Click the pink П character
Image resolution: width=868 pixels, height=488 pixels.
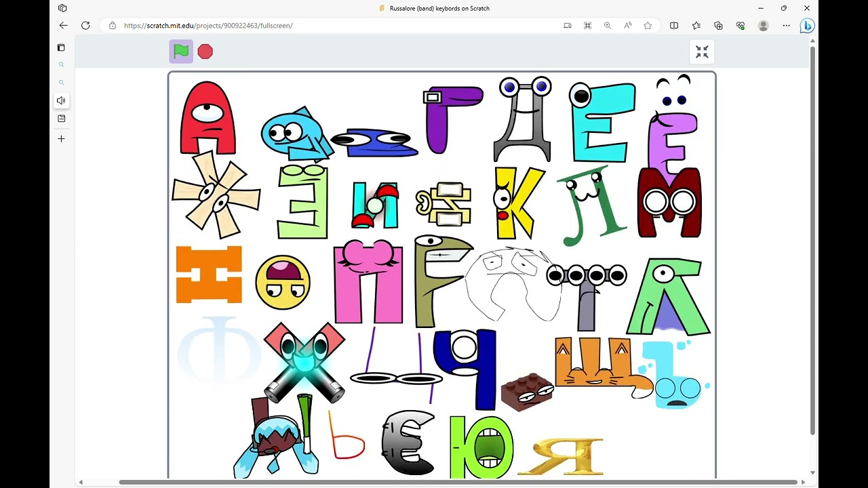coord(368,282)
